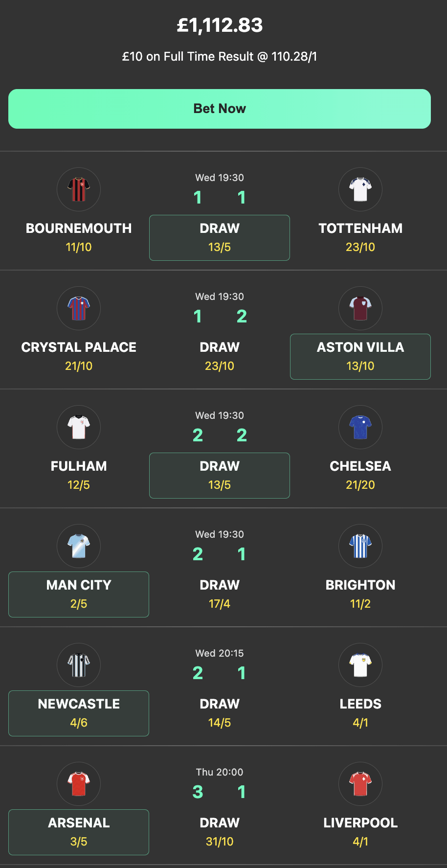Image resolution: width=447 pixels, height=868 pixels.
Task: Click the Man City jersey icon
Action: point(79,546)
